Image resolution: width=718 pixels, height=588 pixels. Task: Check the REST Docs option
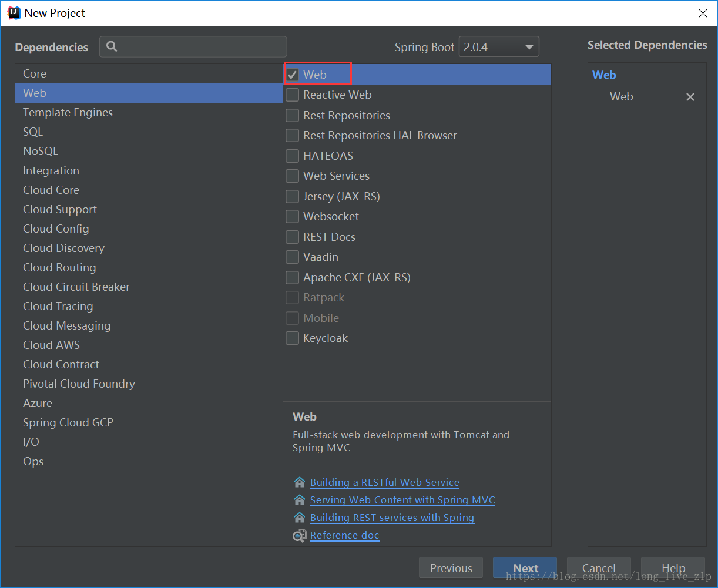292,237
